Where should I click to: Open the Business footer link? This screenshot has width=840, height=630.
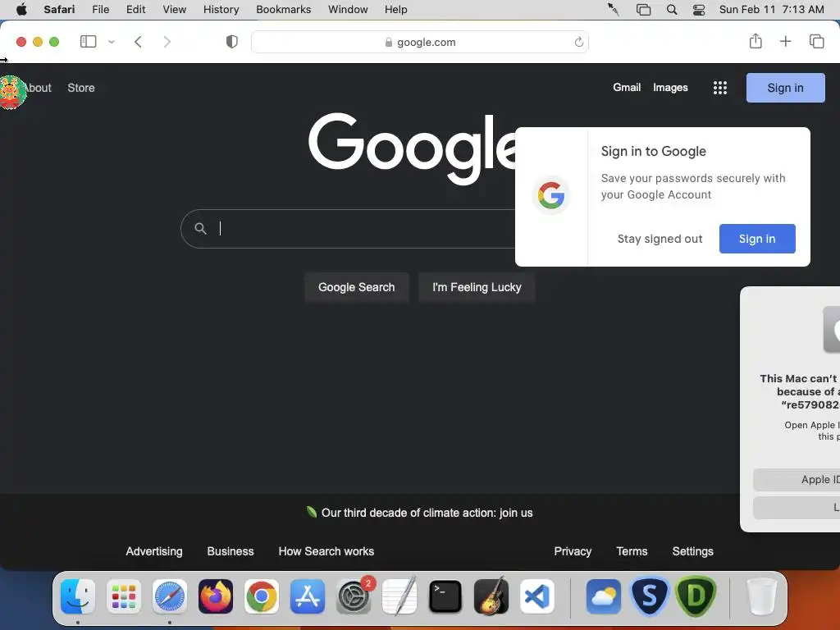[x=231, y=551]
